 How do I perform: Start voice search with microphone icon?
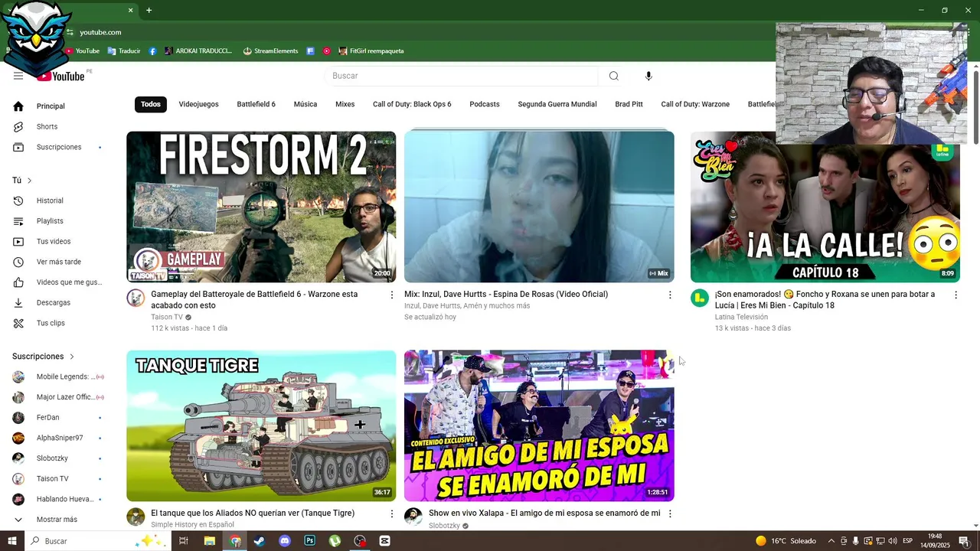[648, 76]
